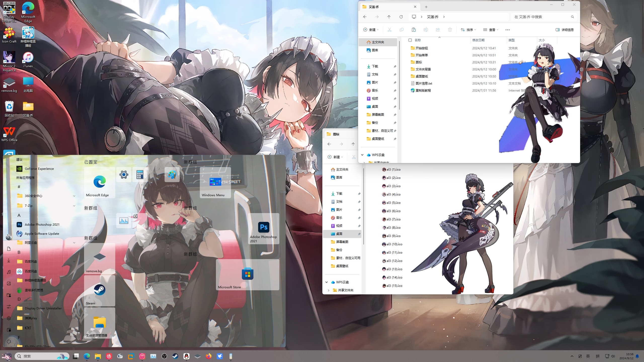Add a new tab in Explorer

click(x=426, y=7)
